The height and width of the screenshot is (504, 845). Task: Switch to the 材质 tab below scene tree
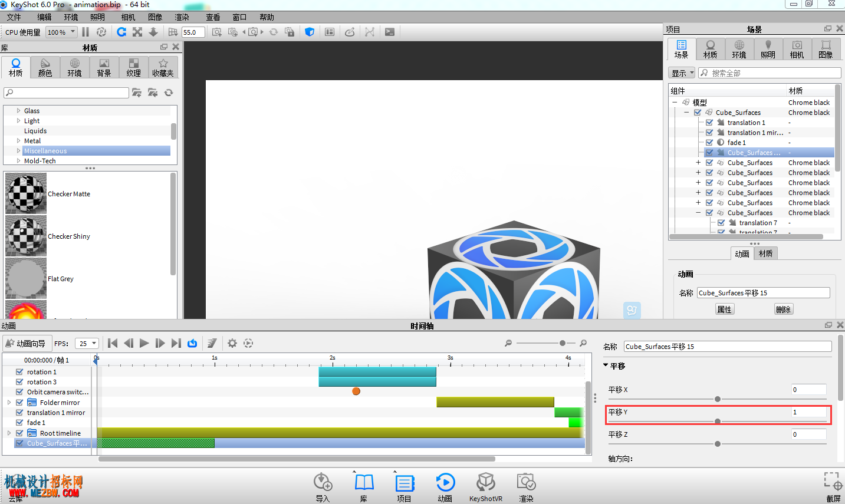(x=765, y=253)
